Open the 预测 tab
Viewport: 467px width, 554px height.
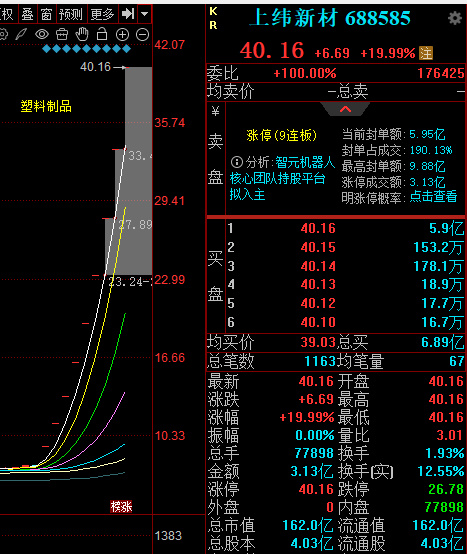tap(71, 14)
